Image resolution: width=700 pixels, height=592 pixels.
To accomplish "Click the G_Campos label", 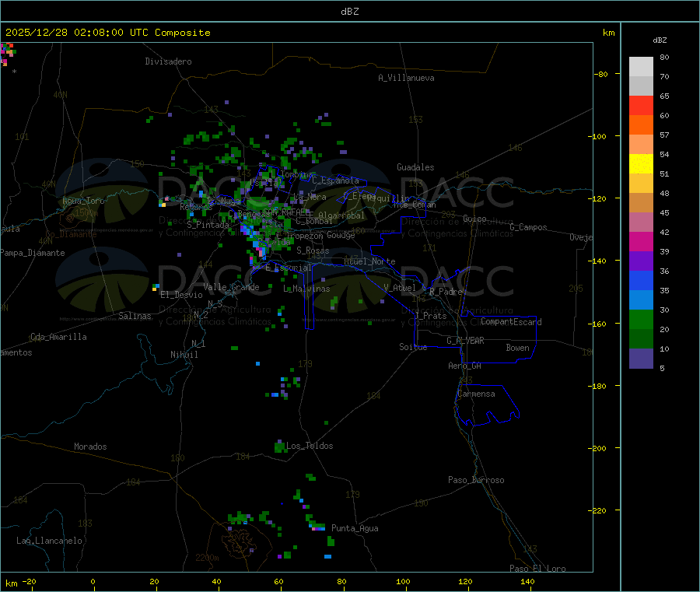I will [529, 227].
